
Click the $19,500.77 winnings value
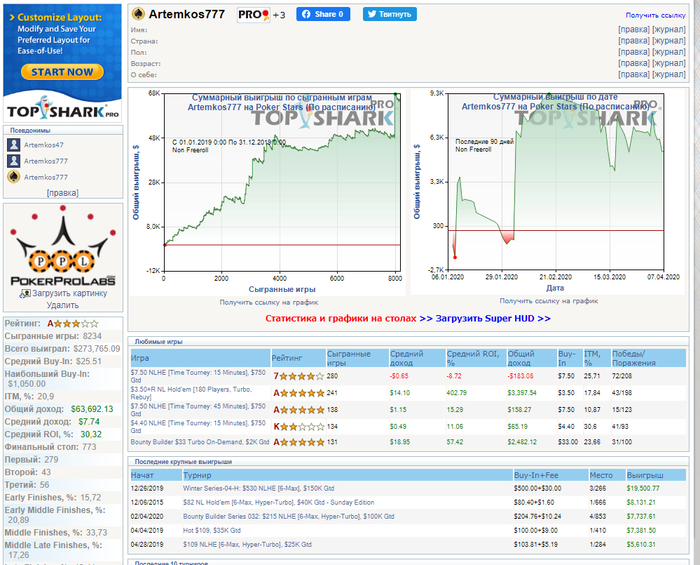pos(643,489)
